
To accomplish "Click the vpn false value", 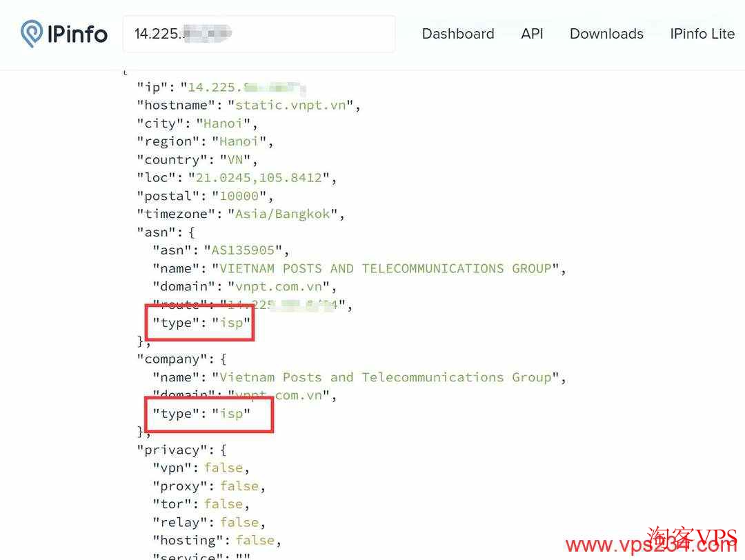I will pos(223,468).
